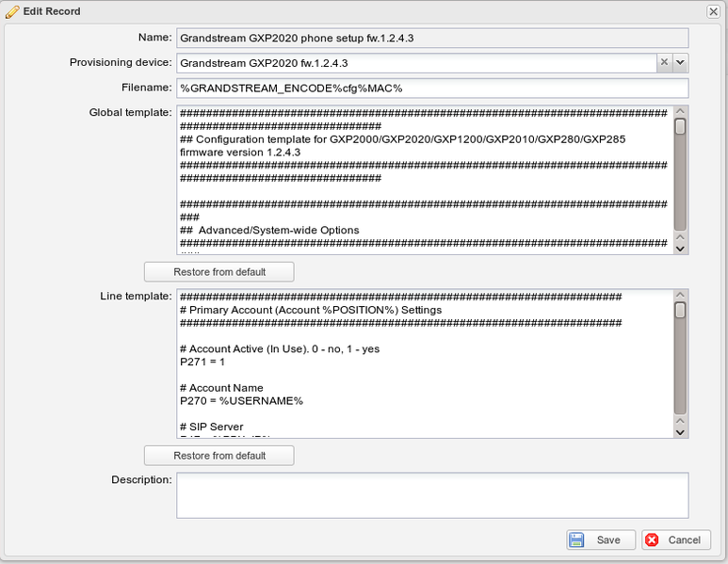The image size is (728, 564).
Task: Click '# Primary Account (Account %POSITION%) Settings' line
Action: 311,310
